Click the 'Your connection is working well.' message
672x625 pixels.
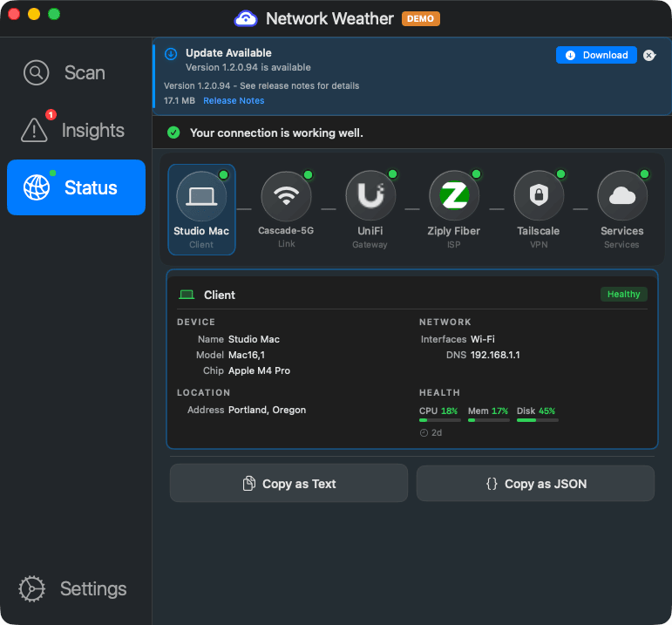(276, 132)
